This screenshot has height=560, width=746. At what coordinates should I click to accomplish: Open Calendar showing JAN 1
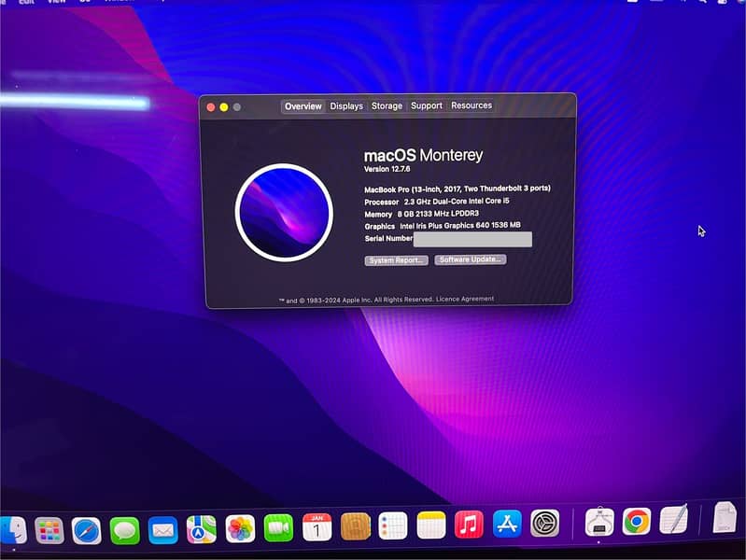click(317, 527)
